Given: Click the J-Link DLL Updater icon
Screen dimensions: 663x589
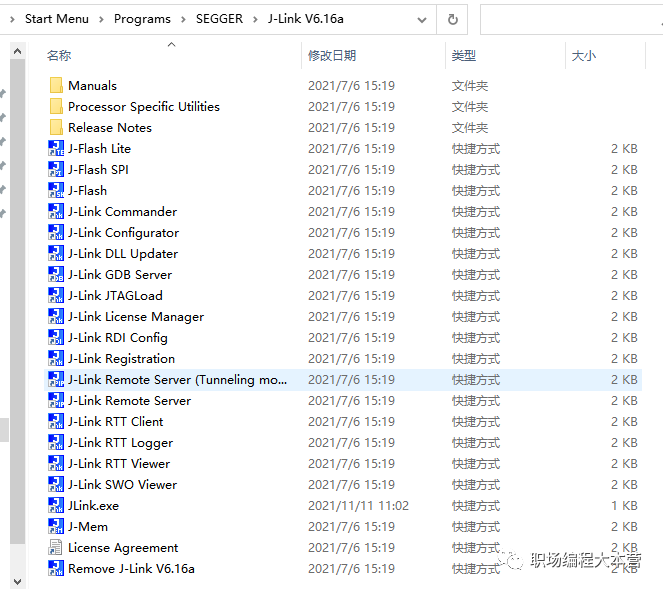Looking at the screenshot, I should coord(56,253).
